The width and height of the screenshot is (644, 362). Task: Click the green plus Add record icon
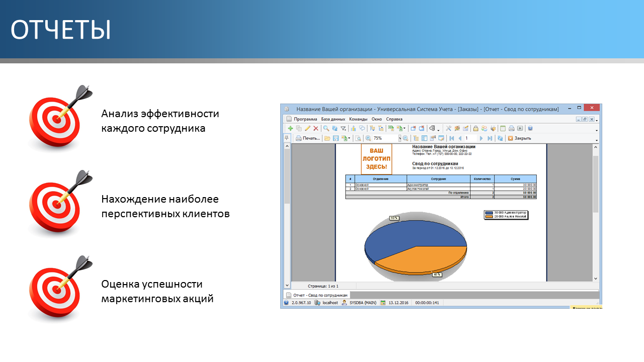[x=290, y=128]
